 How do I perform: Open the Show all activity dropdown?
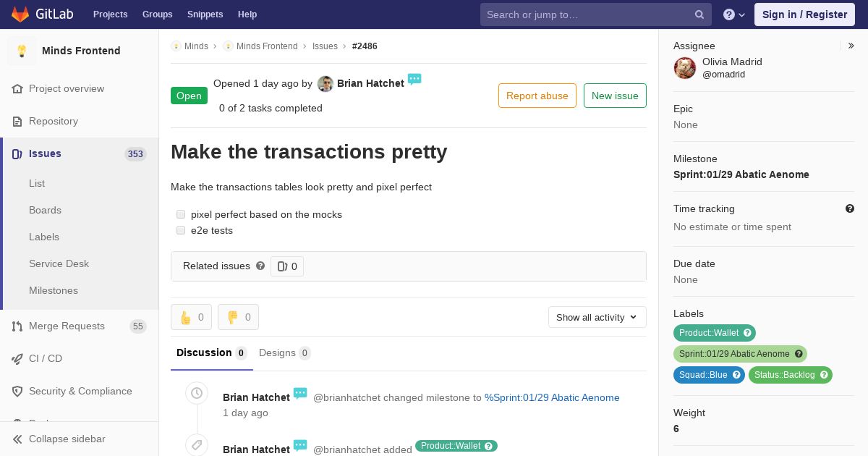pos(597,317)
